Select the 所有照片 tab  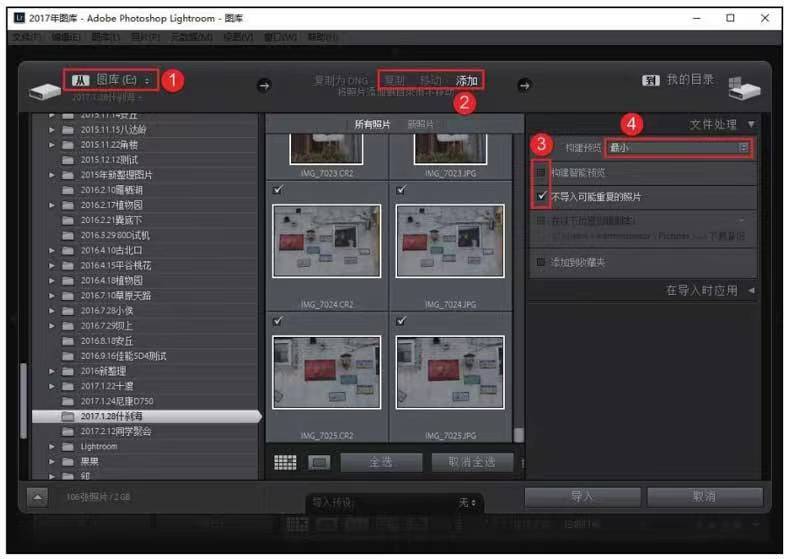pos(372,124)
